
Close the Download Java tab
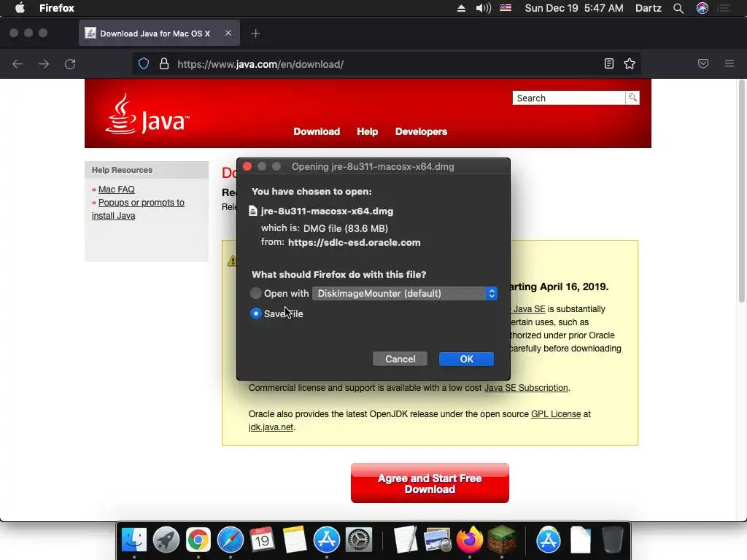(228, 33)
